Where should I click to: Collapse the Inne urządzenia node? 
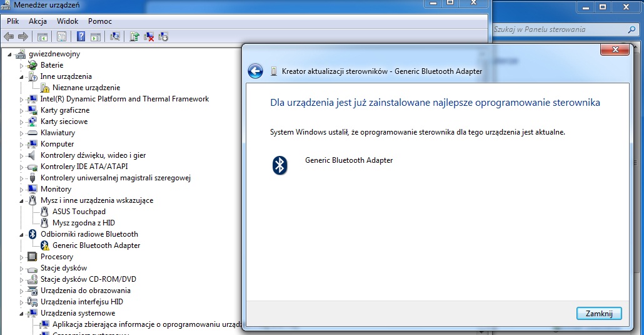point(21,77)
